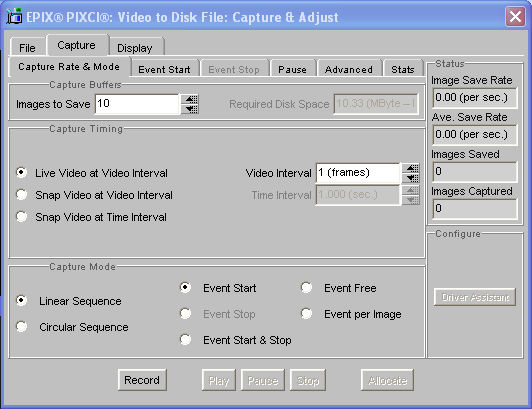This screenshot has width=532, height=409.
Task: Open the Event Start sub-tab
Action: pos(164,69)
